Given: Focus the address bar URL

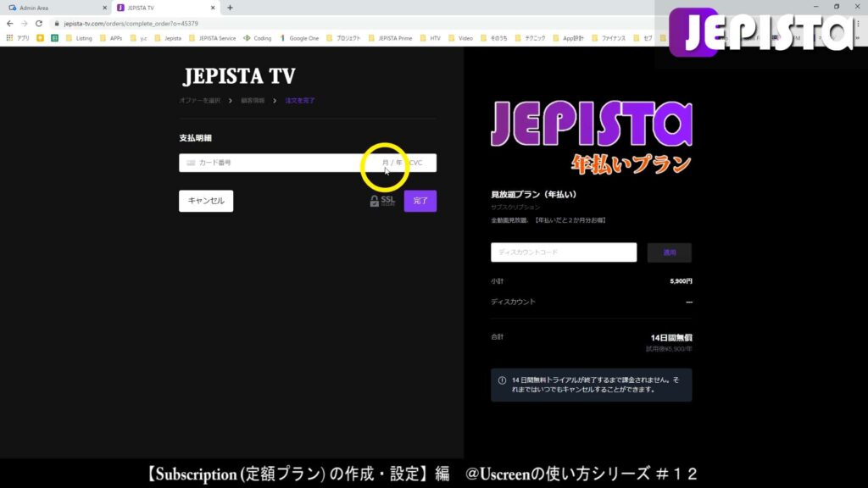Looking at the screenshot, I should [x=131, y=24].
